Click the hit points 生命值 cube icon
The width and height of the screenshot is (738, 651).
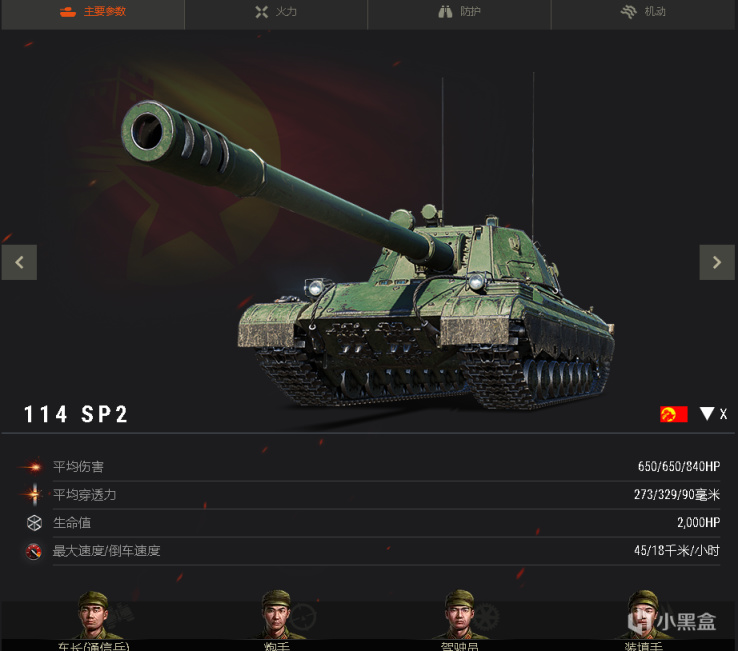pos(34,522)
